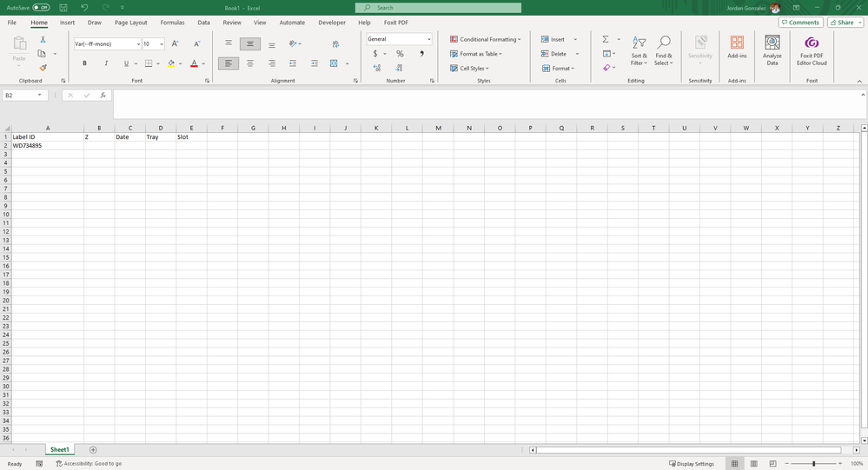This screenshot has height=470, width=868.
Task: Click the red Font Color button
Action: [194, 63]
